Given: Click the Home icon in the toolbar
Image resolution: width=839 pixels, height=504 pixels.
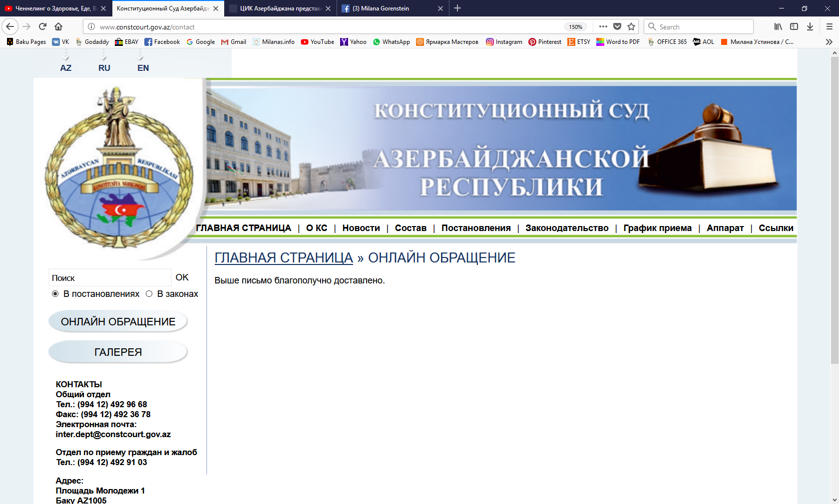Looking at the screenshot, I should pyautogui.click(x=58, y=26).
